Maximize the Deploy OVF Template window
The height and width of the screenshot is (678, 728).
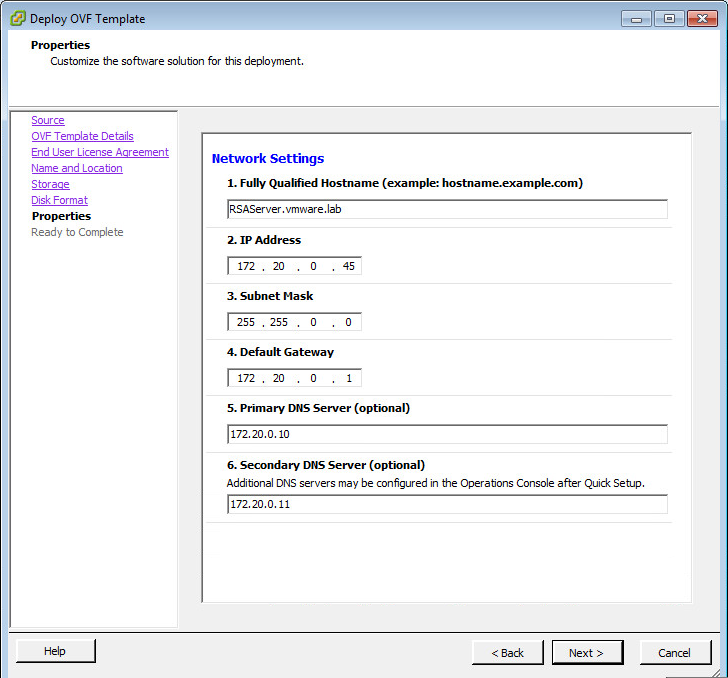(669, 19)
